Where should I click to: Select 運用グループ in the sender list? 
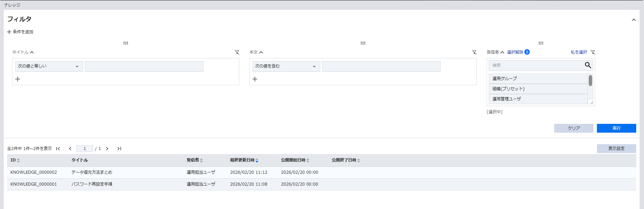pos(538,79)
